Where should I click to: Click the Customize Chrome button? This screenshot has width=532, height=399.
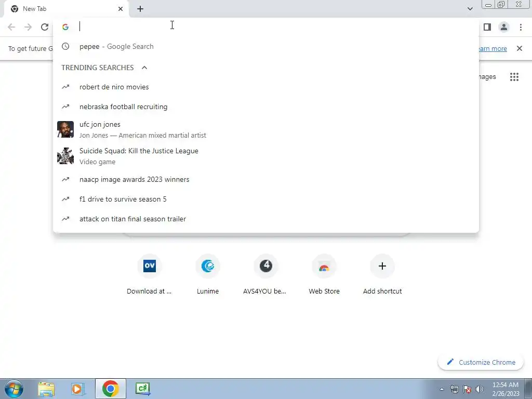click(x=481, y=362)
